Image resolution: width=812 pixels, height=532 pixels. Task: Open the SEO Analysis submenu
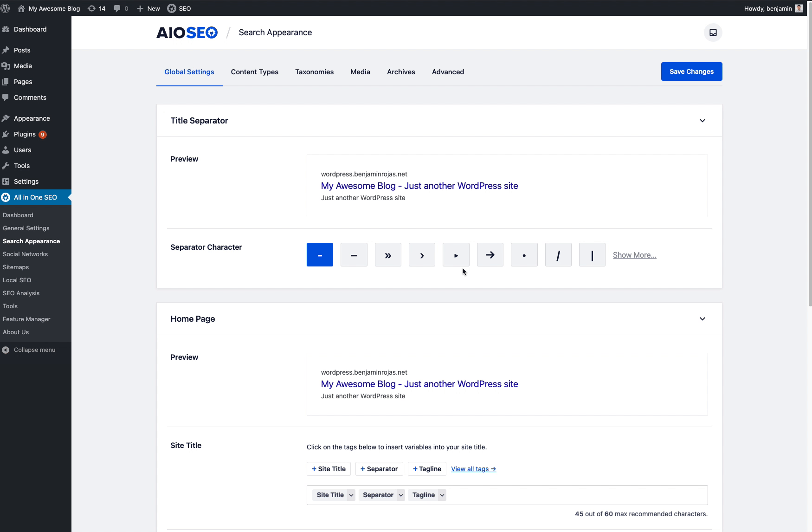pyautogui.click(x=21, y=293)
